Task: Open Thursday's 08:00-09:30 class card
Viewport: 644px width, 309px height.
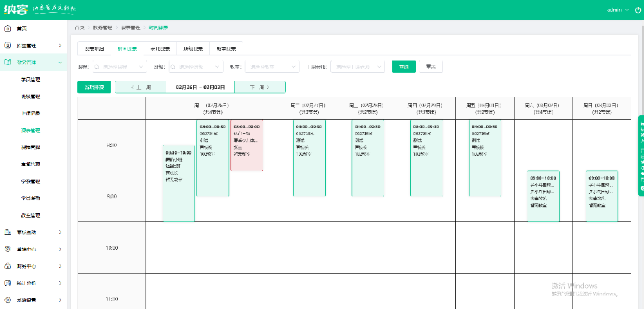Action: pos(426,158)
